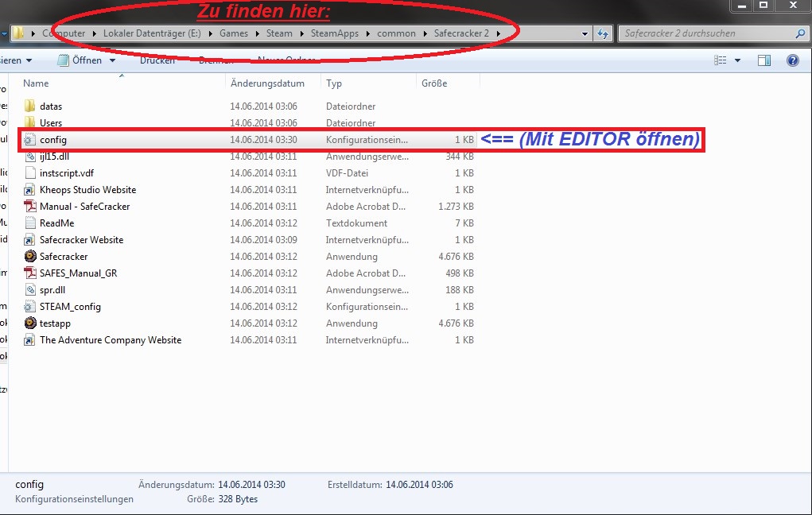Click the 1.273 KB size cell
Image resolution: width=812 pixels, height=515 pixels.
[456, 207]
